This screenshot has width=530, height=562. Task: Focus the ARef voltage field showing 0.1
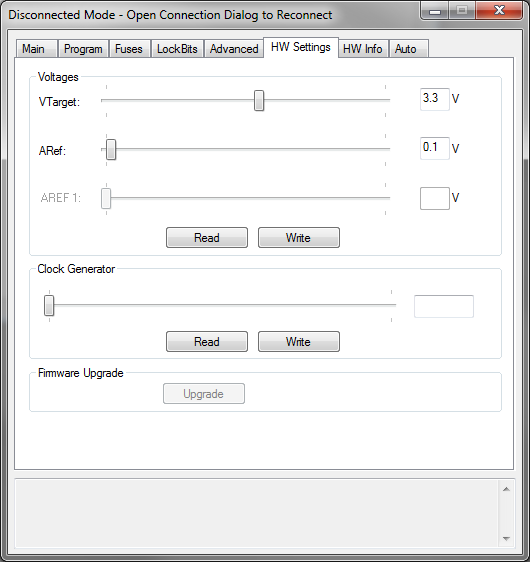tap(435, 148)
